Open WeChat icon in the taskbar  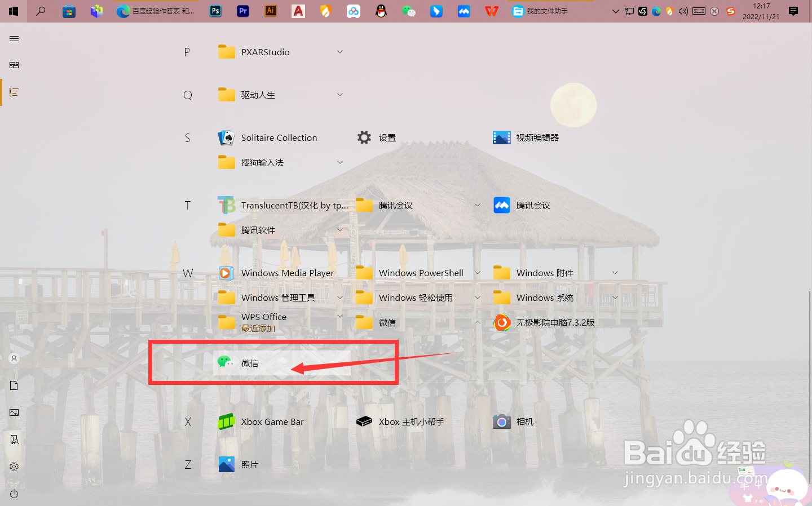coord(409,11)
